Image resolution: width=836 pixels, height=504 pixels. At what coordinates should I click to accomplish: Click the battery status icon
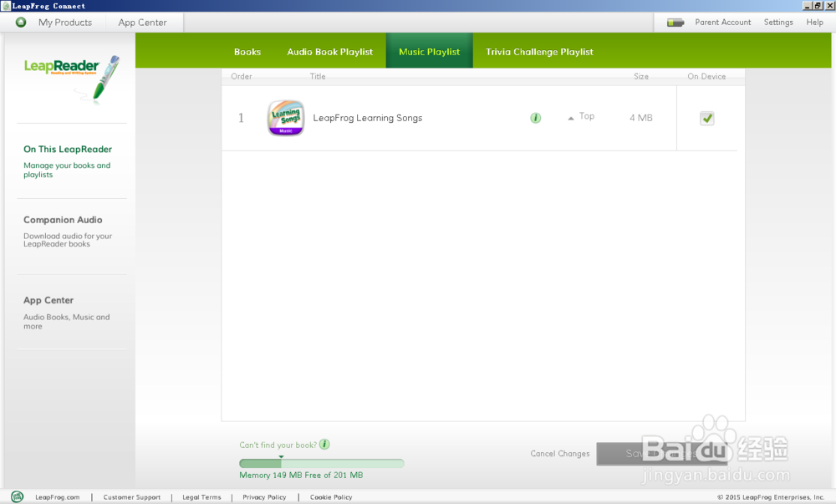point(675,23)
